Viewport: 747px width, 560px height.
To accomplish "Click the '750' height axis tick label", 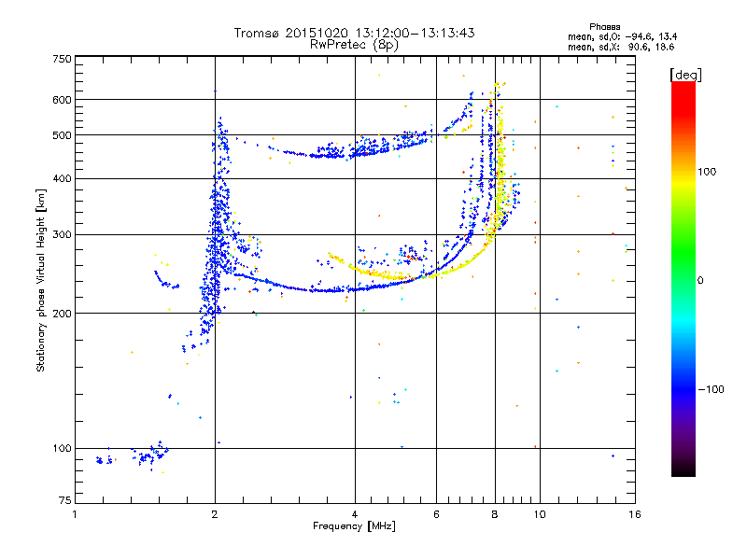I will click(x=62, y=59).
